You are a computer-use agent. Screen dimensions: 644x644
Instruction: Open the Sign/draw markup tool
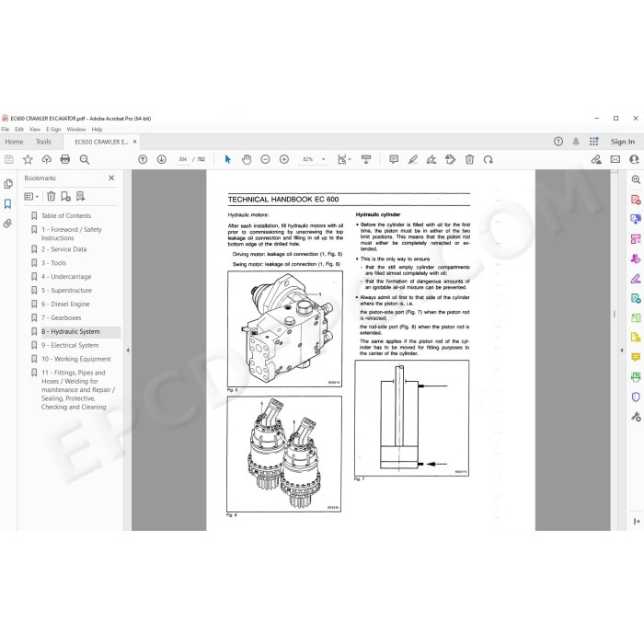[431, 159]
